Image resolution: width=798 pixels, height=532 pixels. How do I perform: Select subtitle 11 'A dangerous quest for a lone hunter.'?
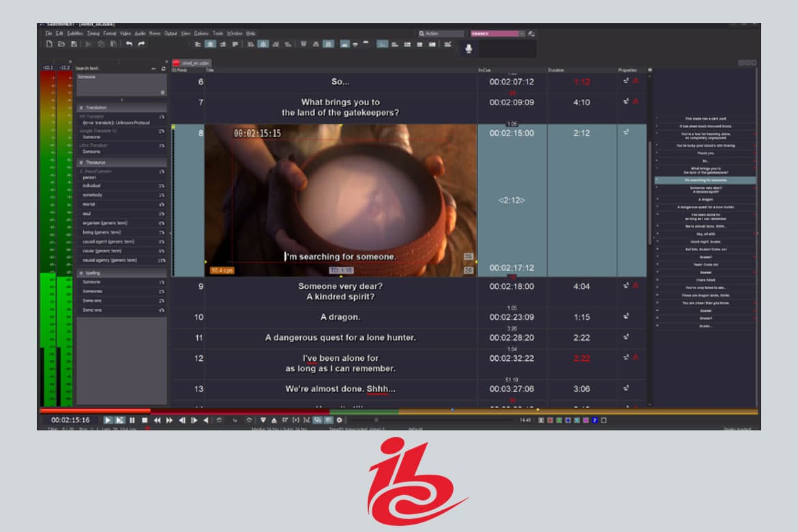(340, 338)
